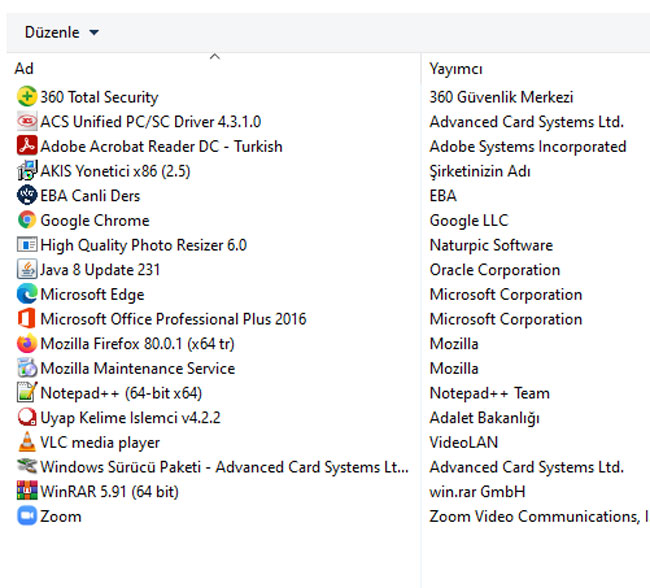Click the Düzenle dropdown arrow
The height and width of the screenshot is (588, 650).
click(94, 32)
